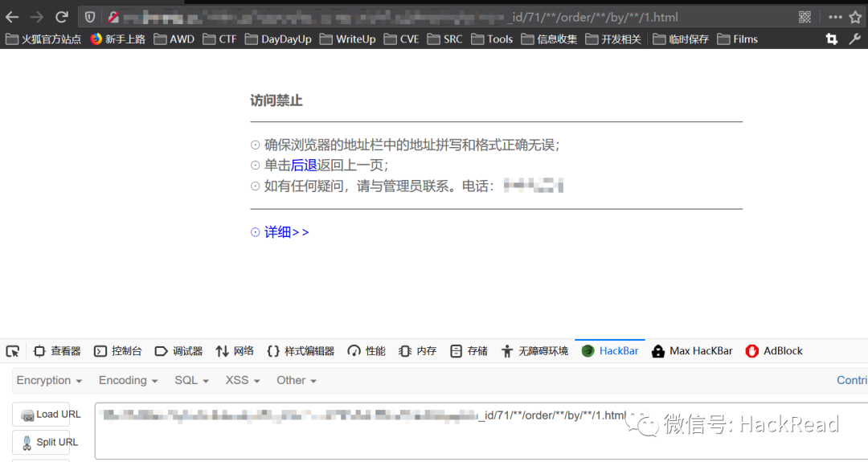Expand the Encryption dropdown in HackBar
This screenshot has height=462, width=868.
tap(49, 380)
